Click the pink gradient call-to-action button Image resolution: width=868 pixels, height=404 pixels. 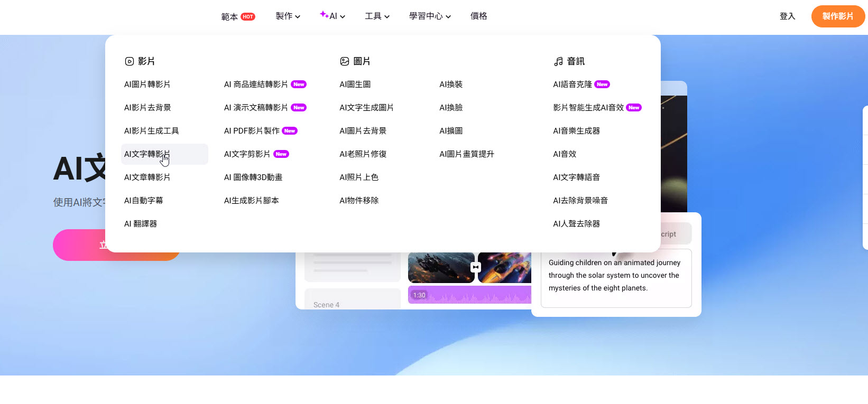click(117, 245)
